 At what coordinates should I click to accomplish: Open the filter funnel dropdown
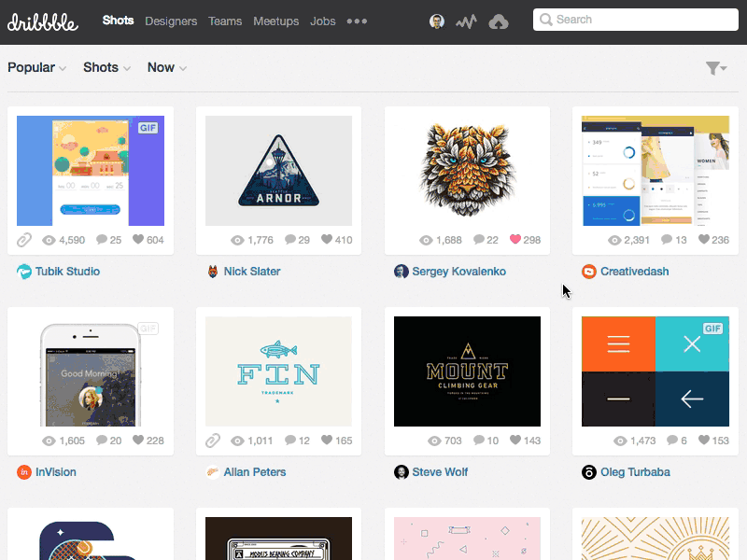coord(716,68)
